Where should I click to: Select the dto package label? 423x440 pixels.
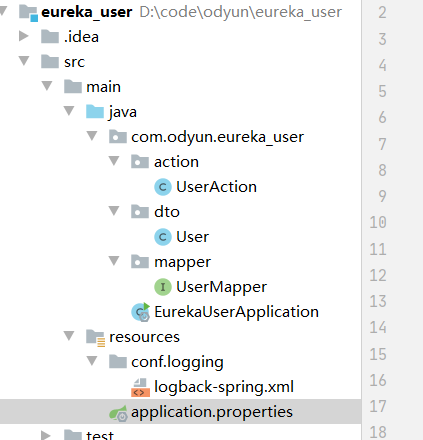click(167, 212)
